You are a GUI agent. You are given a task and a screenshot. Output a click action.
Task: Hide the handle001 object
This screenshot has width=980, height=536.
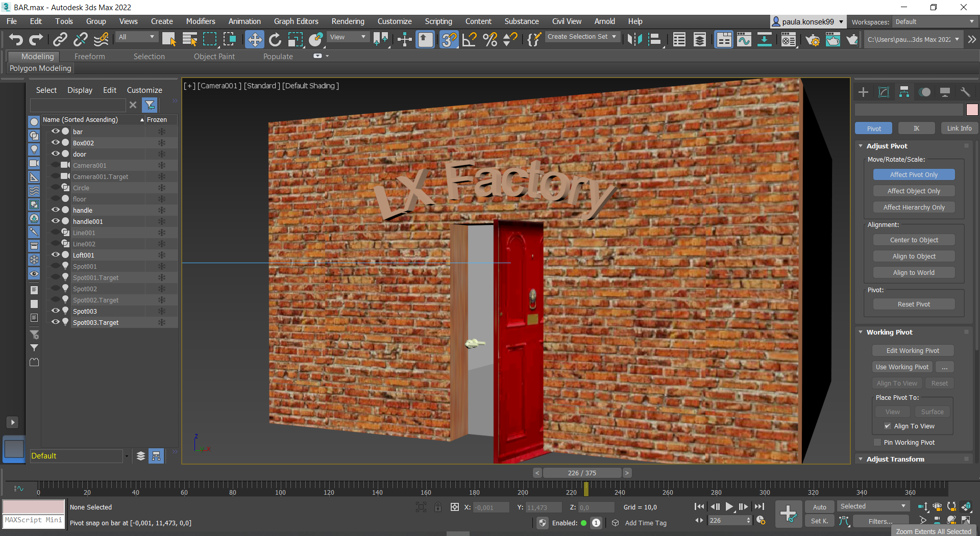[56, 221]
